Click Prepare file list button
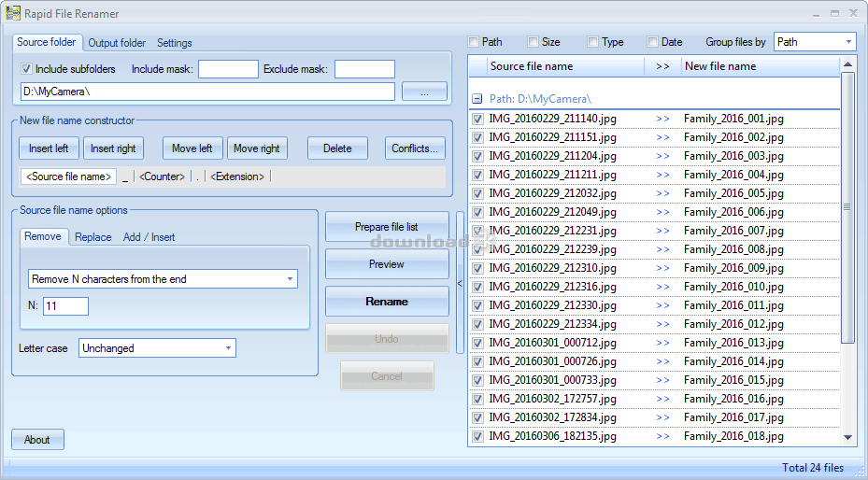Image resolution: width=868 pixels, height=480 pixels. point(387,227)
